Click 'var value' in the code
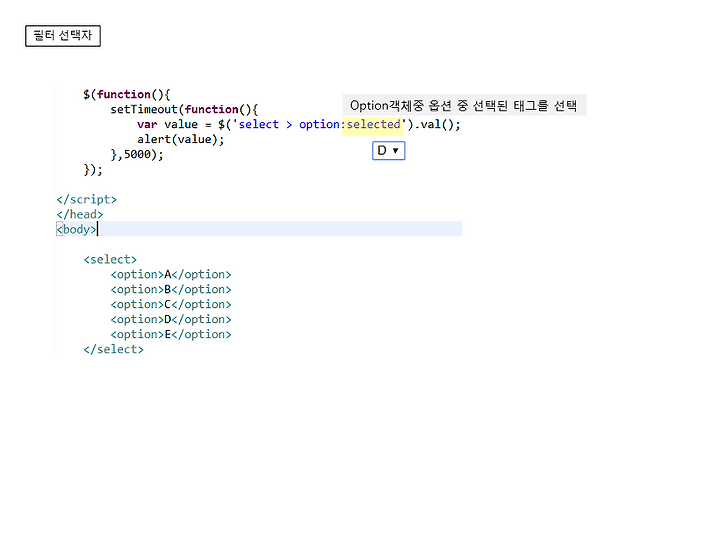The image size is (720, 540). pyautogui.click(x=167, y=124)
